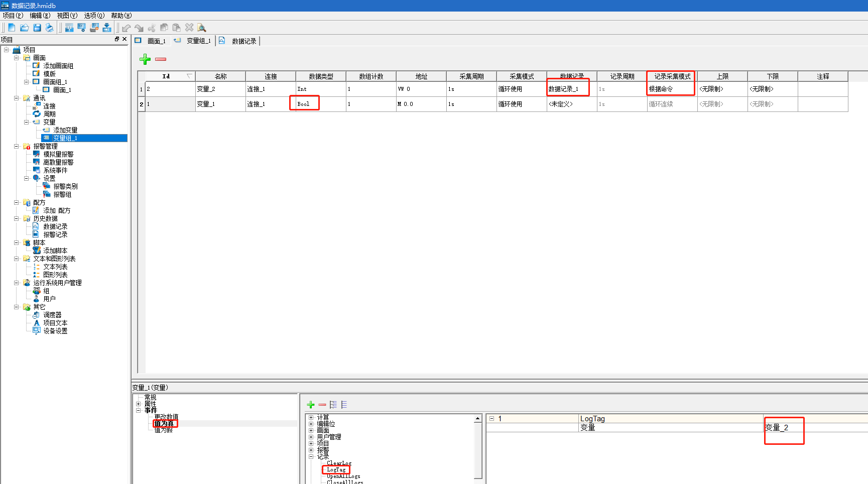Switch to the 画面_1 tab
This screenshot has height=484, width=868.
pos(151,41)
